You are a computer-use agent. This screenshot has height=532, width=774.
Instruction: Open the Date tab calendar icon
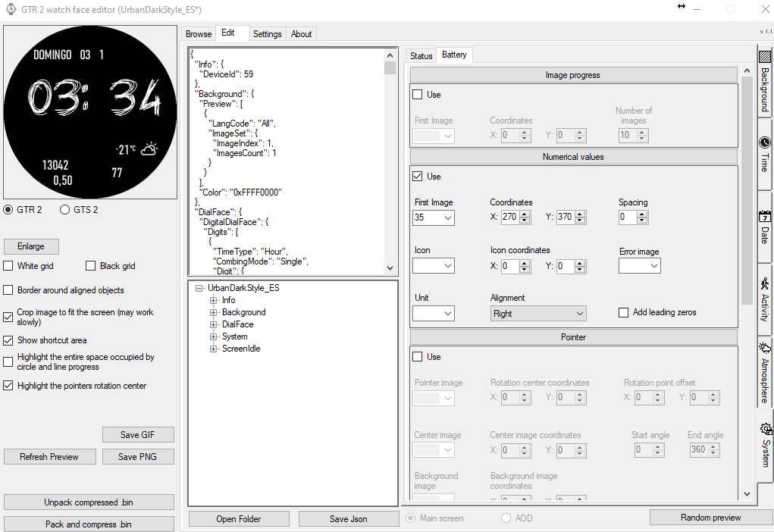(764, 216)
